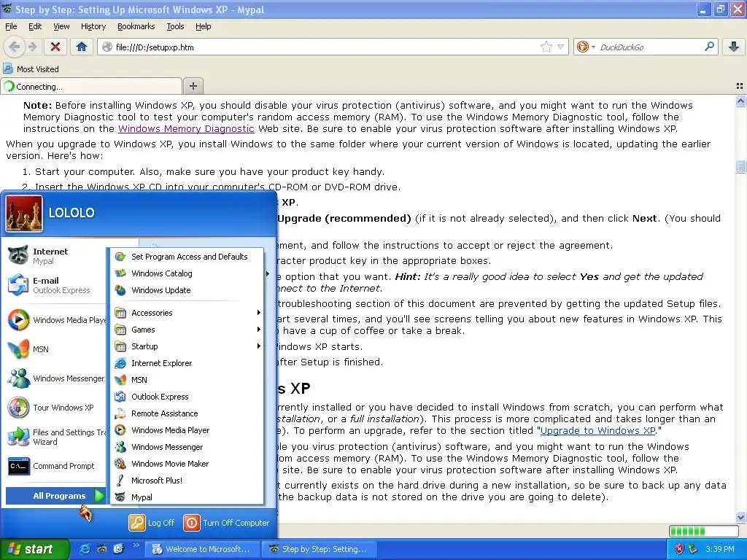
Task: Open the View menu
Action: [61, 27]
